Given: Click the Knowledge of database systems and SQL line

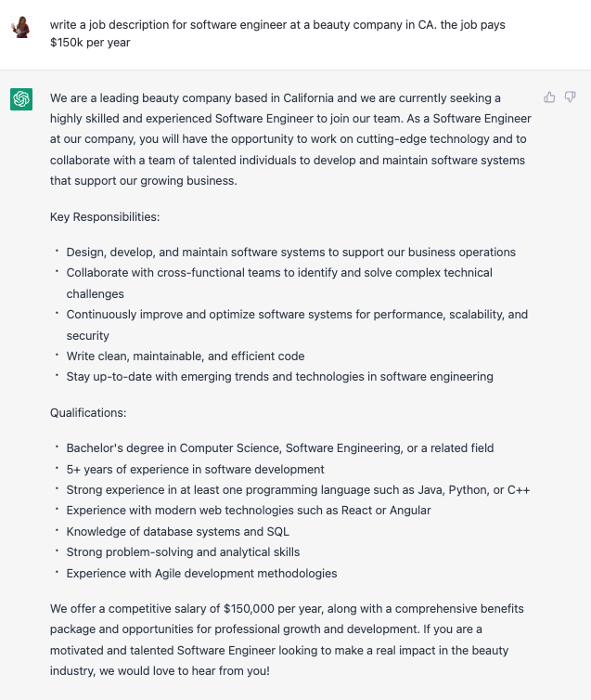Looking at the screenshot, I should pyautogui.click(x=178, y=532).
